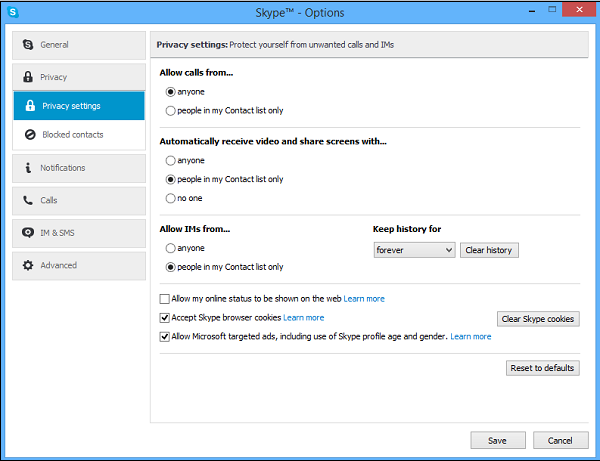Click the Clear Skype cookies button
Image resolution: width=600 pixels, height=461 pixels.
[x=538, y=319]
